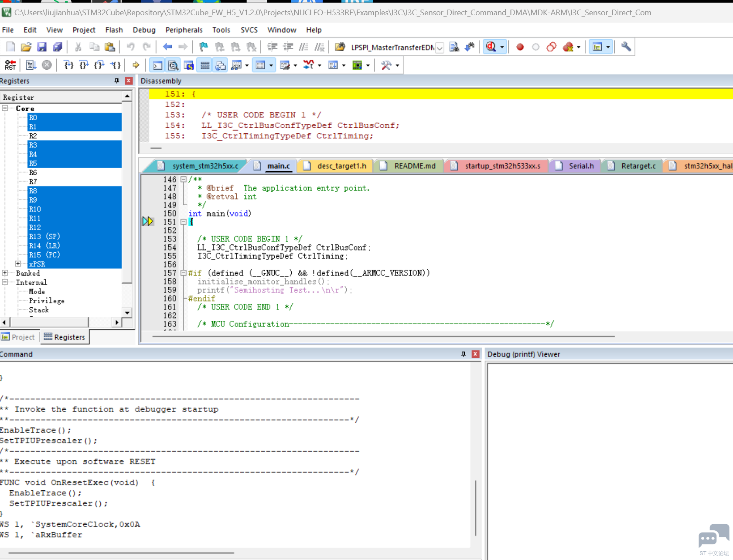Collapse the Internal registers node
Screen dimensions: 733x560
click(5, 282)
